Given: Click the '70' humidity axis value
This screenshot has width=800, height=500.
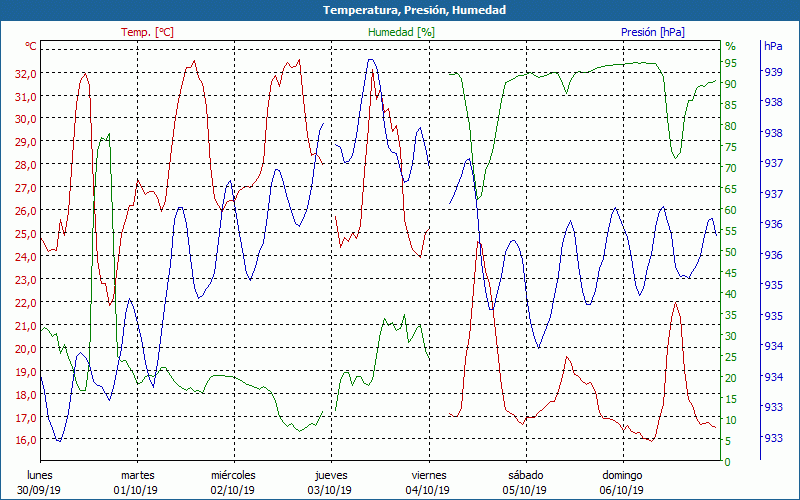Looking at the screenshot, I should tap(731, 168).
